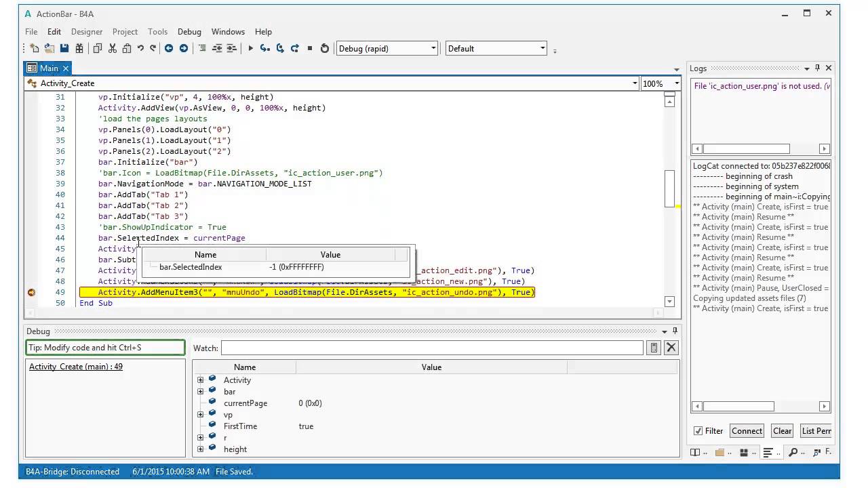Click the Decrease indent icon
This screenshot has width=868, height=488.
217,48
